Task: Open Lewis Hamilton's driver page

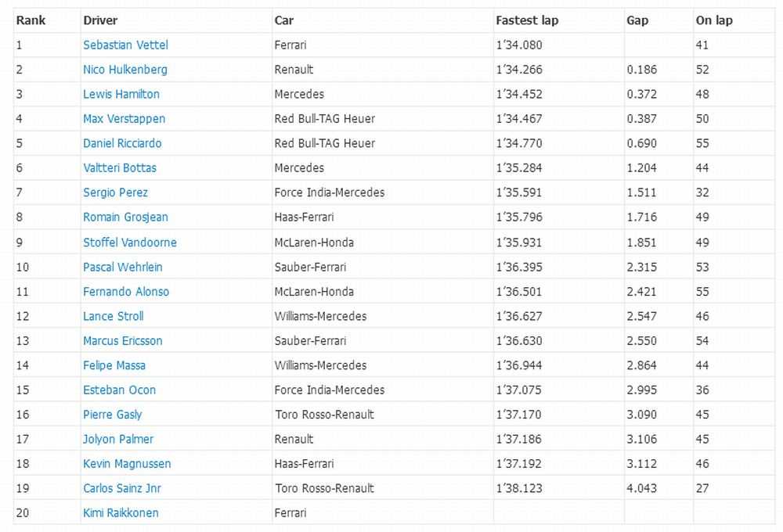Action: click(x=121, y=94)
